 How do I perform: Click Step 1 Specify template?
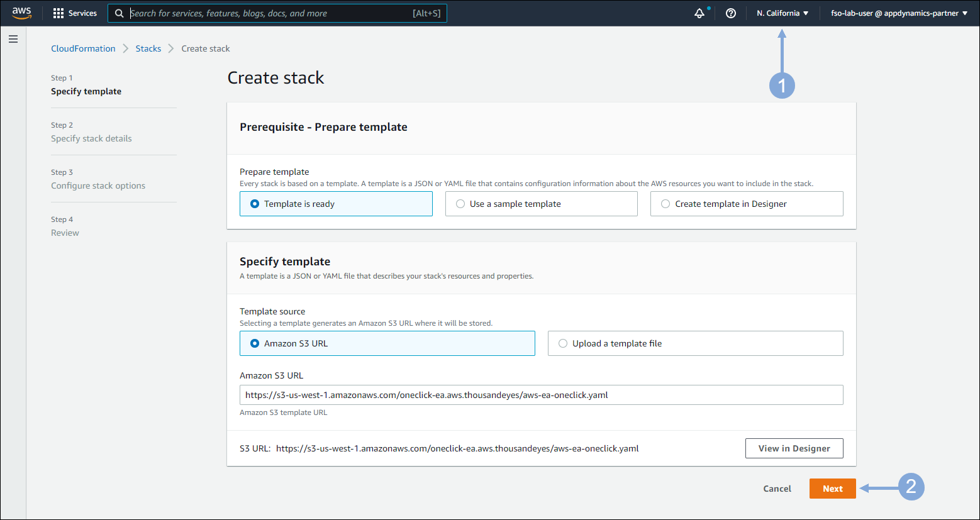click(x=86, y=85)
